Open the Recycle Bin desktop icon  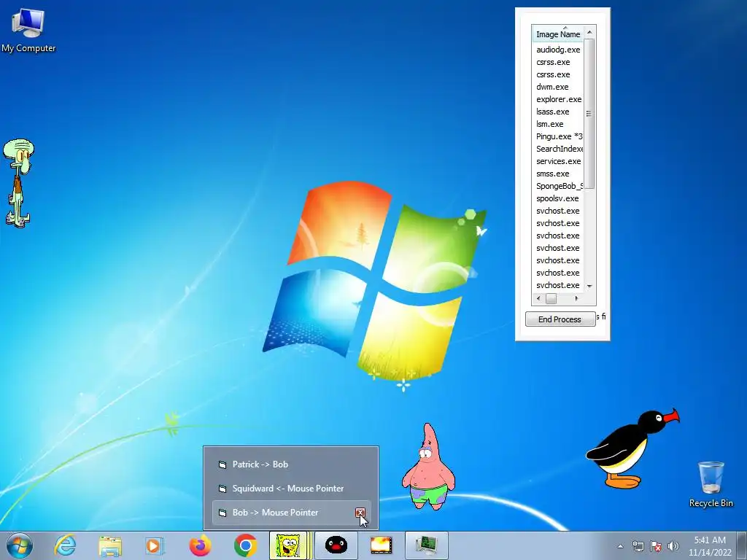(711, 483)
